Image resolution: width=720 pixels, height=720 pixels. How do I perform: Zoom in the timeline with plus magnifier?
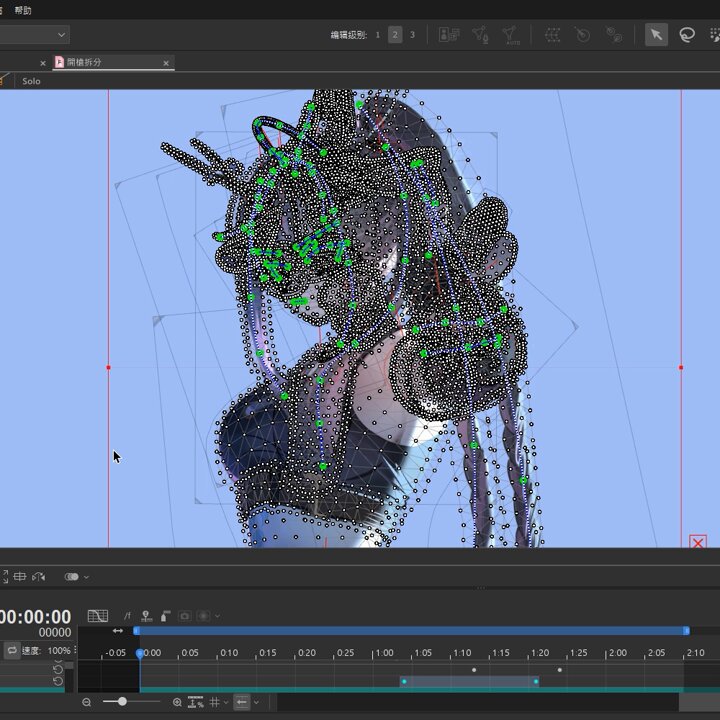177,702
